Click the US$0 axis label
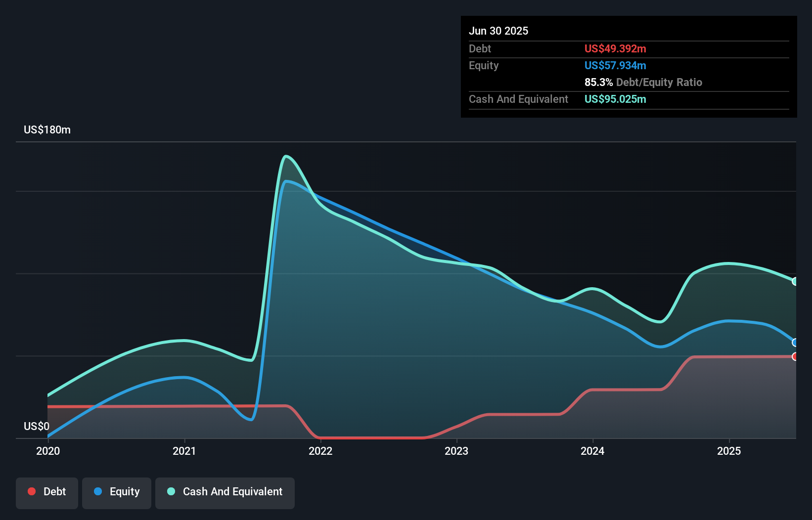The image size is (812, 520). pyautogui.click(x=37, y=426)
